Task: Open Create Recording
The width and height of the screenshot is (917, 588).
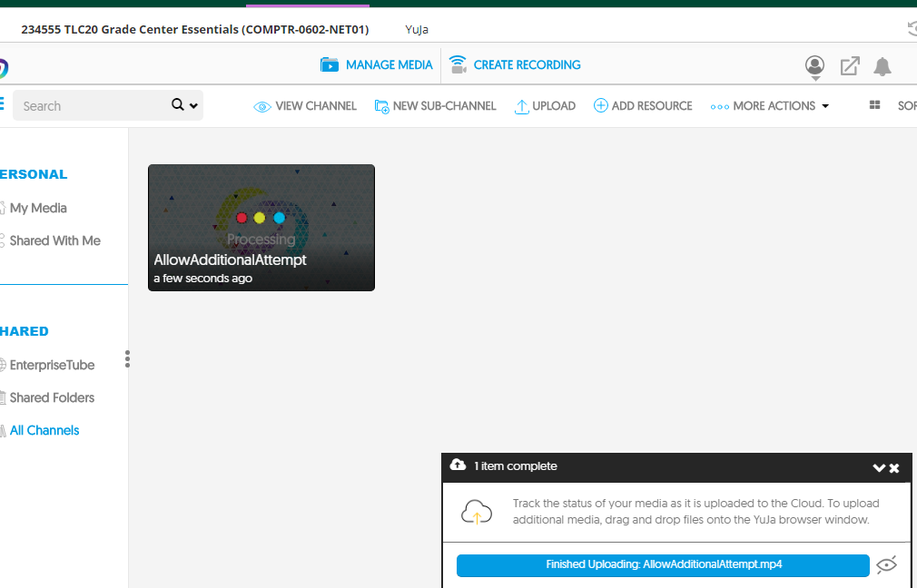Action: coord(515,64)
